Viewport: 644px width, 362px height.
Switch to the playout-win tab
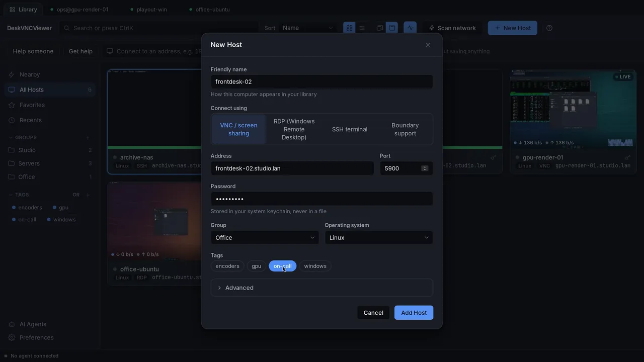click(149, 10)
